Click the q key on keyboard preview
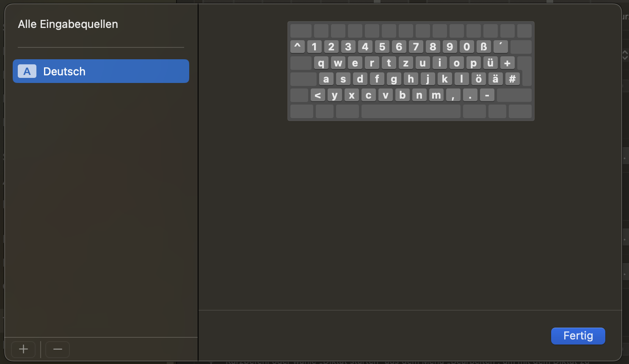 [321, 63]
